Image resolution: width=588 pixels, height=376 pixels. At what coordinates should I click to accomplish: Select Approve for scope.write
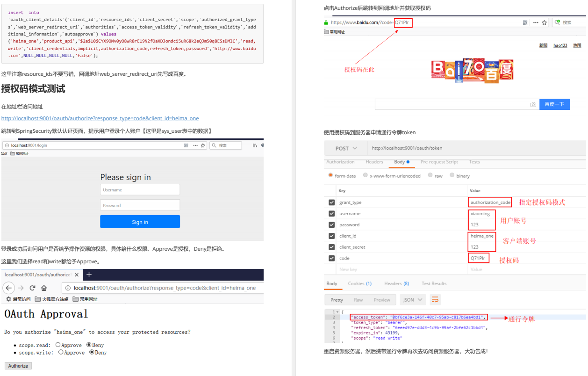(61, 352)
